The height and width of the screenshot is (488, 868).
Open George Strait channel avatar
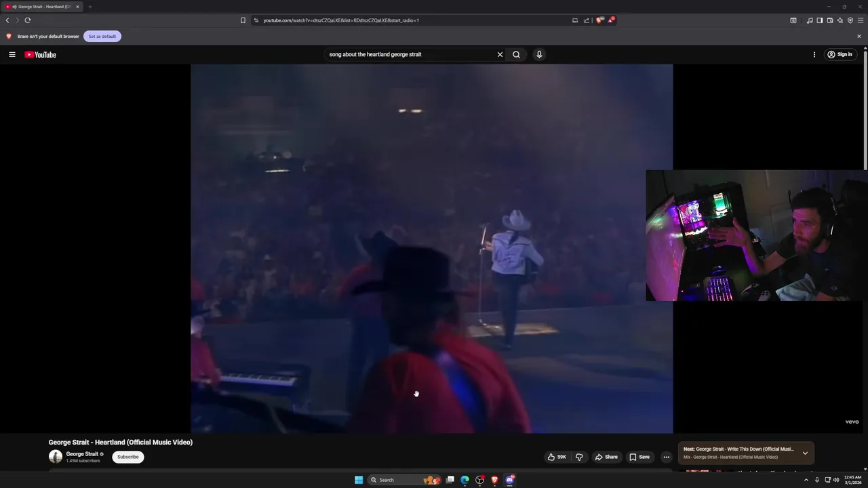click(56, 457)
